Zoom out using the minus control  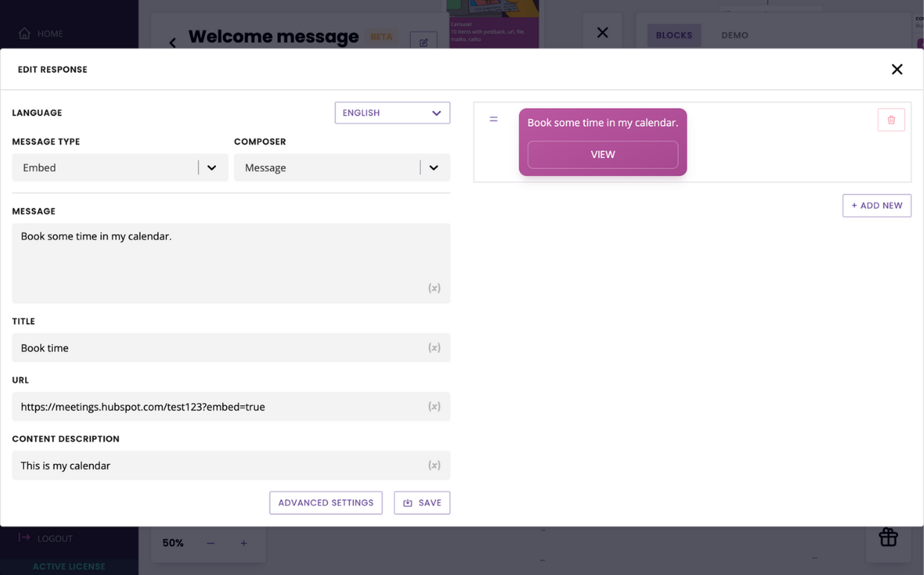(209, 543)
